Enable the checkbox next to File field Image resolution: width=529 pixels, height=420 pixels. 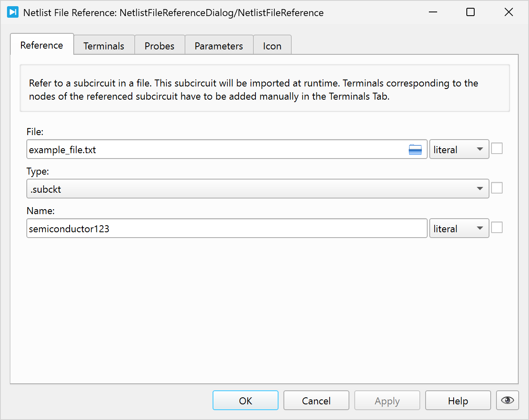(x=497, y=149)
